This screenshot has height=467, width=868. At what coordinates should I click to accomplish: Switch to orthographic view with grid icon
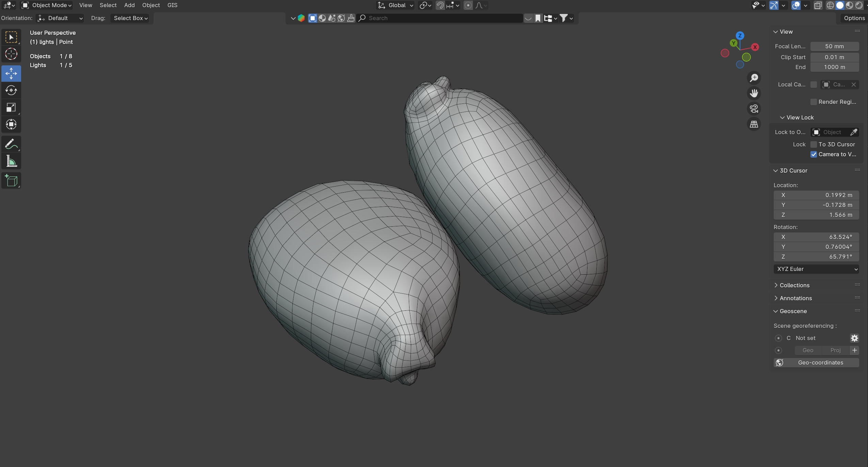[x=754, y=124]
